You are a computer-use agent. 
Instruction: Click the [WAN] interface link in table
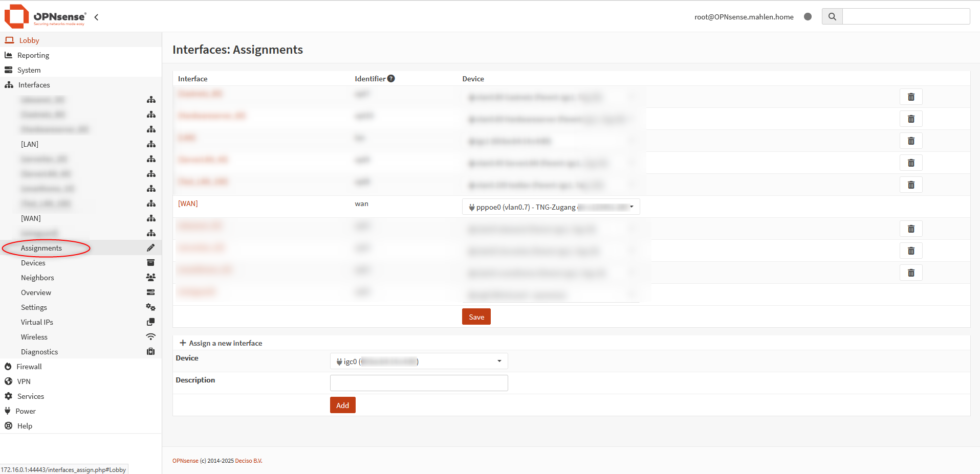pyautogui.click(x=188, y=204)
